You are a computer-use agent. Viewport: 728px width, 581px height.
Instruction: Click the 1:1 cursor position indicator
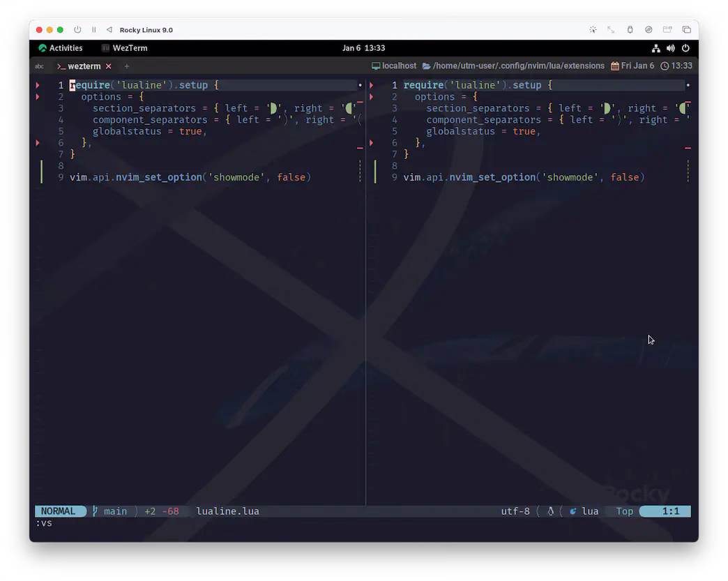tap(670, 511)
